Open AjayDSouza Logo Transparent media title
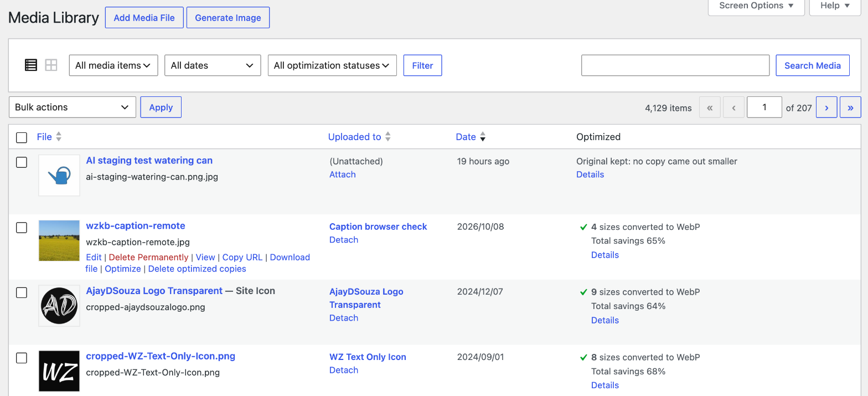Image resolution: width=868 pixels, height=396 pixels. coord(154,291)
